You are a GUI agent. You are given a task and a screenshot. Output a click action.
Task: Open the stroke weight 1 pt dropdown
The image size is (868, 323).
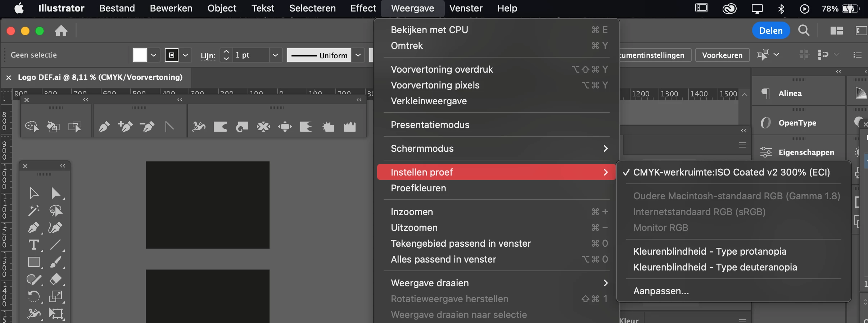pos(275,55)
